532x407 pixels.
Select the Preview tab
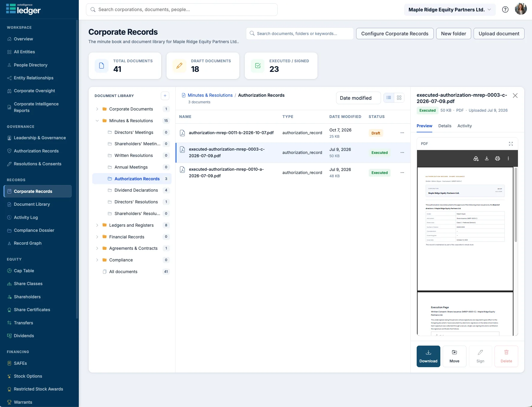tap(424, 126)
